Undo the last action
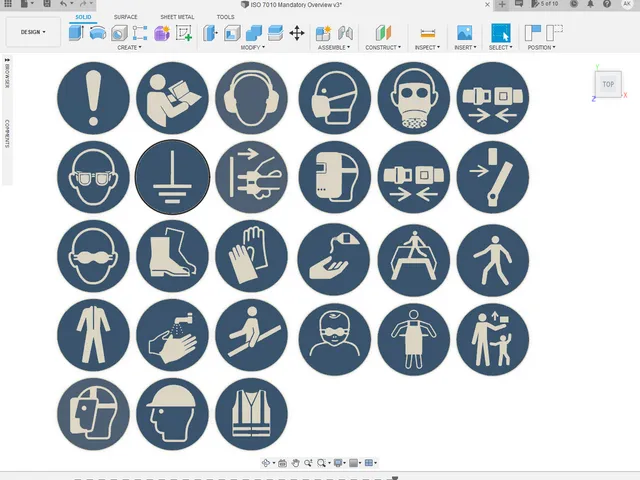The height and width of the screenshot is (480, 640). 65,4
